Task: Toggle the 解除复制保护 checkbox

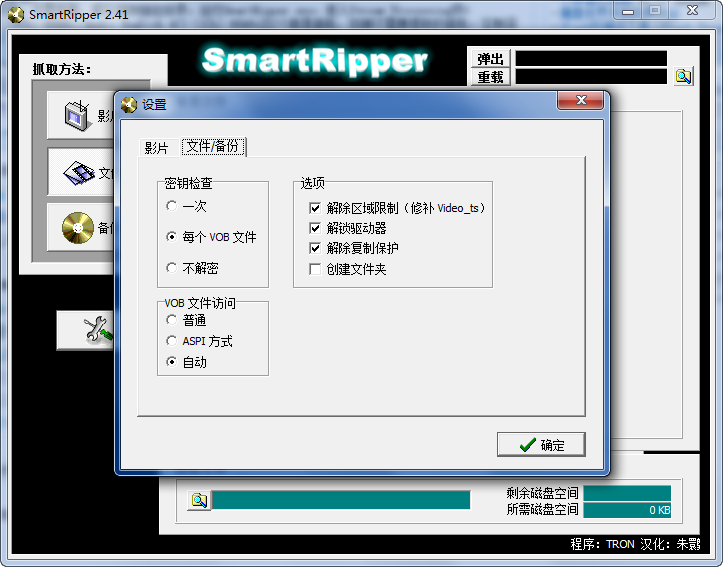Action: pyautogui.click(x=315, y=248)
